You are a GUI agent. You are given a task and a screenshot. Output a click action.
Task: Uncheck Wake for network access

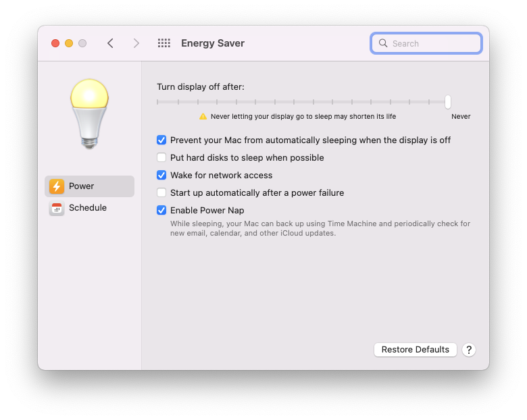point(161,176)
